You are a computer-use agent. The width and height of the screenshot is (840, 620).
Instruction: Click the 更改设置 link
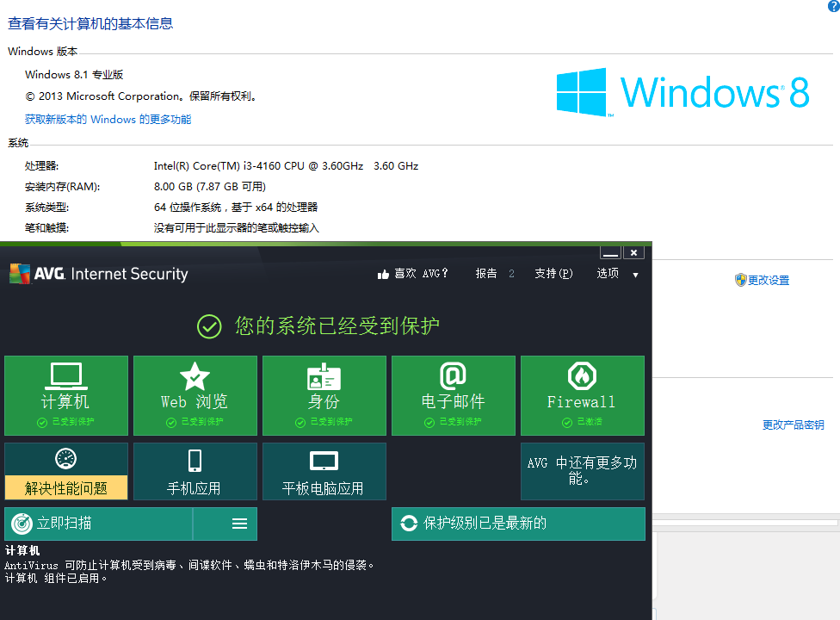pos(769,280)
